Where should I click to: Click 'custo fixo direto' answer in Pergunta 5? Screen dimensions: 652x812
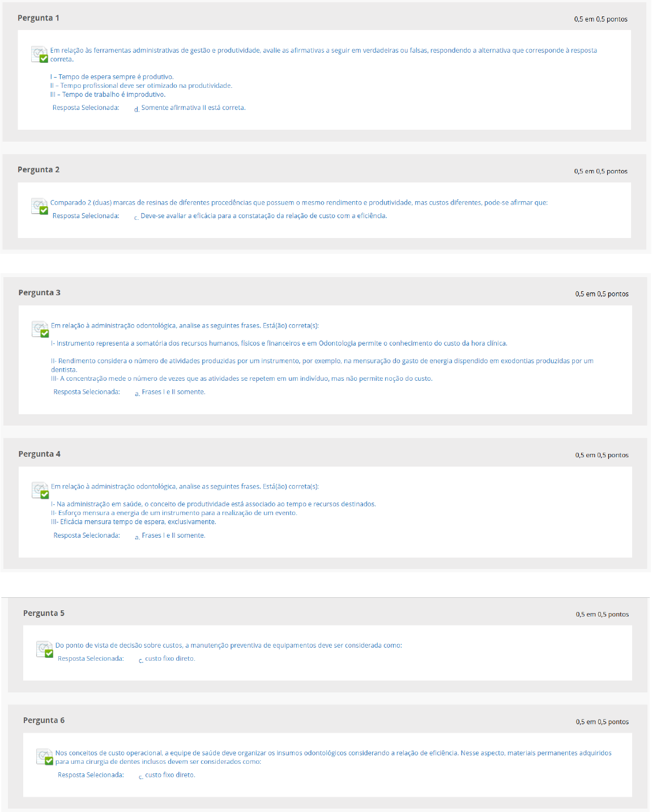pyautogui.click(x=170, y=658)
